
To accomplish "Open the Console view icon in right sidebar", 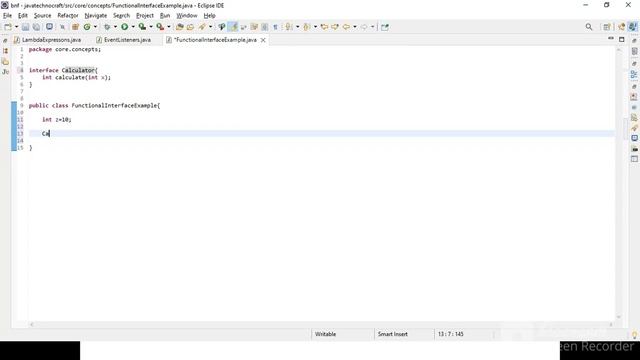I will coord(634,138).
